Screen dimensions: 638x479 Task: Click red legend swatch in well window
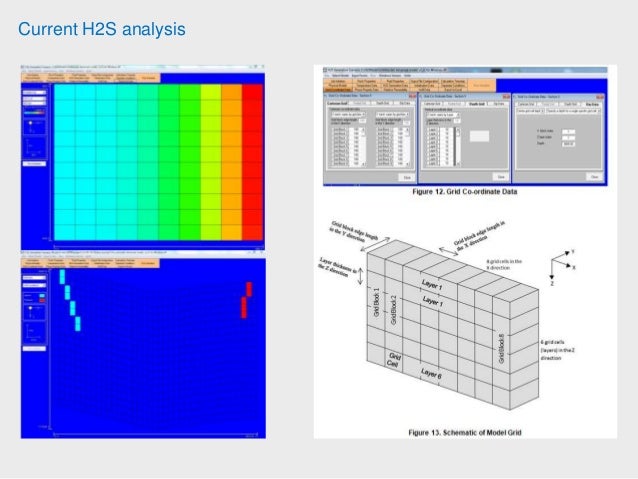(x=42, y=300)
